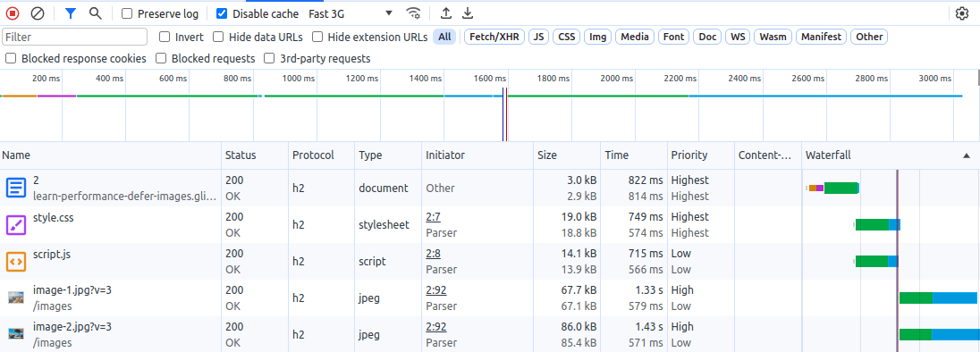Viewport: 980px width, 352px height.
Task: Sort by the Content- column header
Action: (x=767, y=155)
